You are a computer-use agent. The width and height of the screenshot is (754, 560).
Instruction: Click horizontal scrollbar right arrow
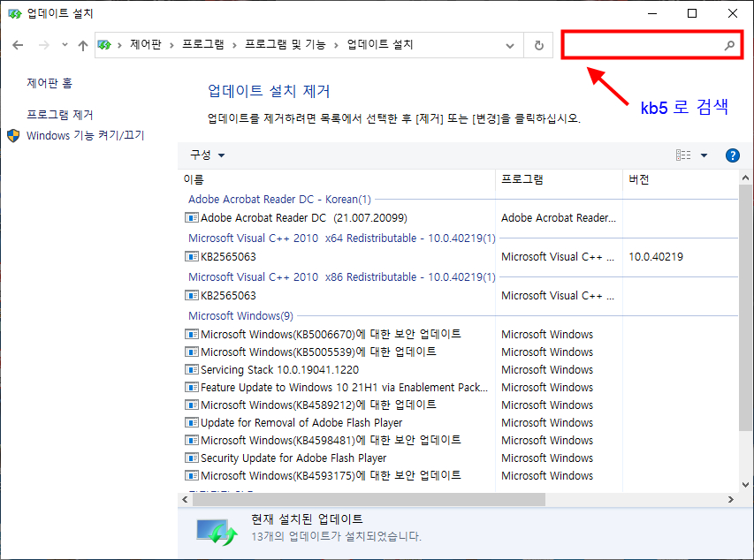731,499
